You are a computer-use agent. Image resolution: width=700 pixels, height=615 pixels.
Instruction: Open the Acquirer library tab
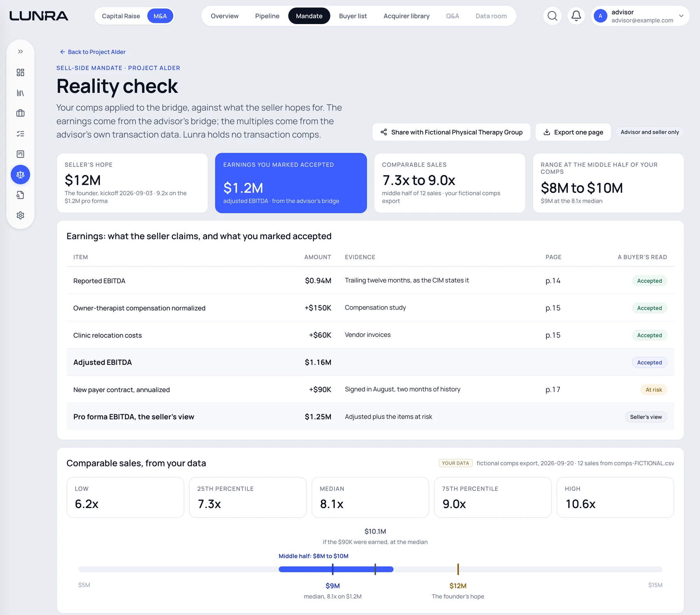tap(406, 16)
